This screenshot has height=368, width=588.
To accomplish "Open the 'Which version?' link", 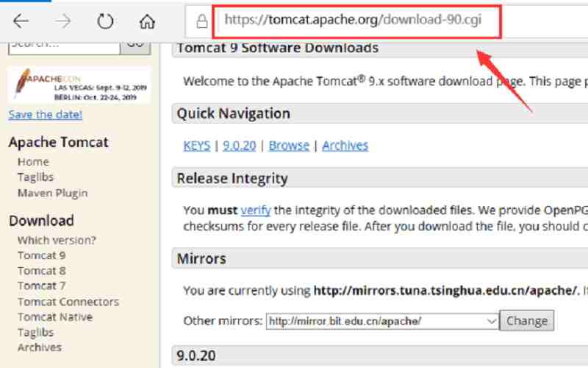I will coord(57,240).
